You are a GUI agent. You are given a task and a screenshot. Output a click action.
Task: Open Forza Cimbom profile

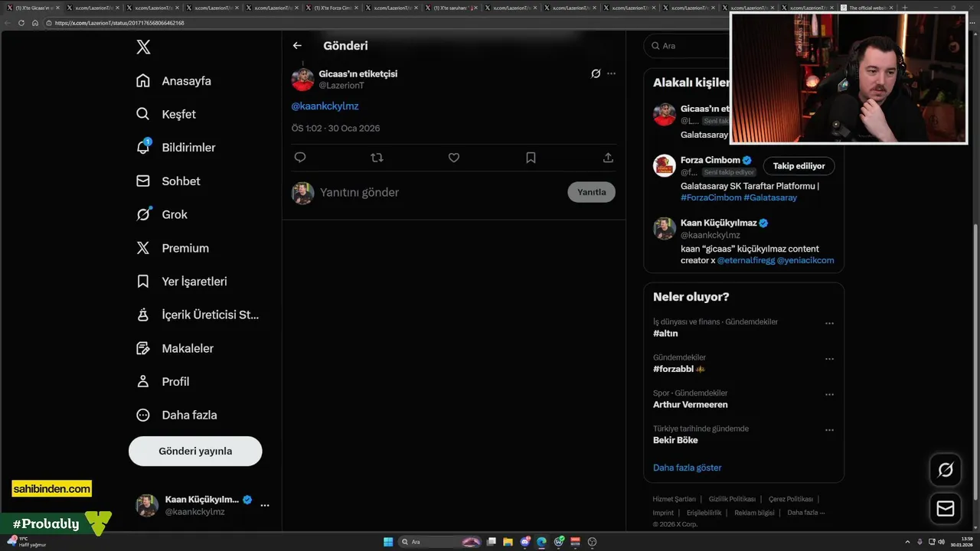point(710,160)
